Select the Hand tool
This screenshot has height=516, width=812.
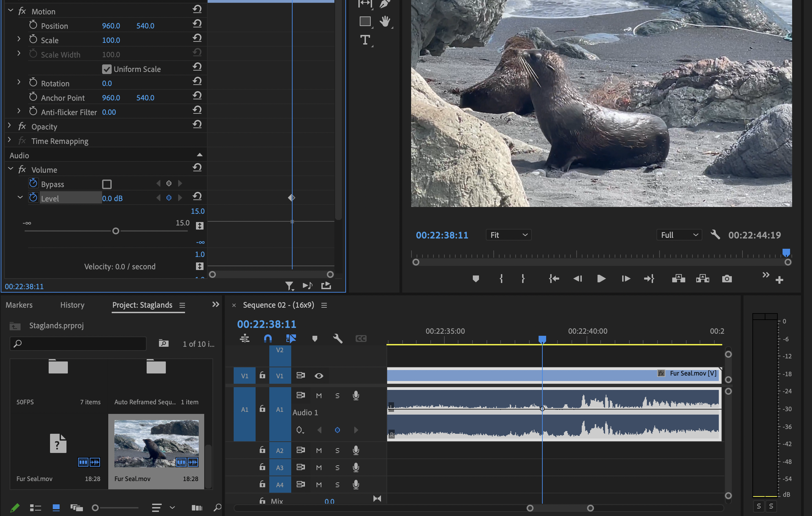385,21
